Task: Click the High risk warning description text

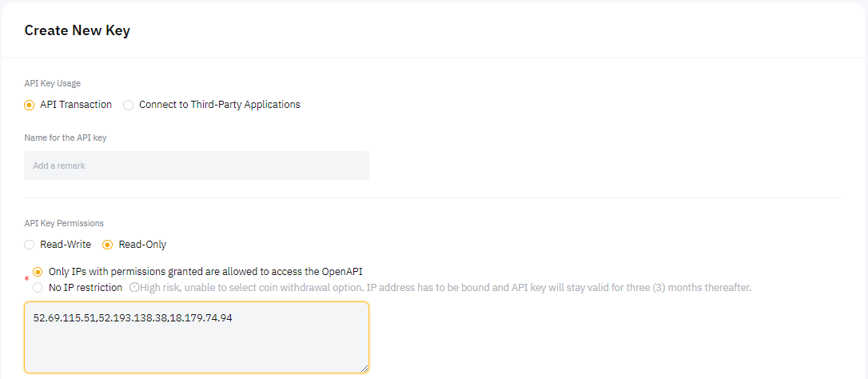Action: pyautogui.click(x=445, y=288)
